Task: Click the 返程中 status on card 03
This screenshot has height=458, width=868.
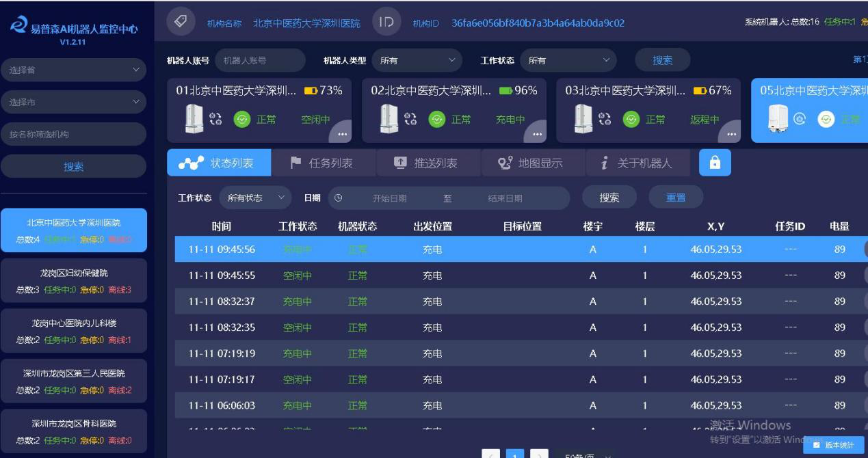Action: tap(705, 120)
